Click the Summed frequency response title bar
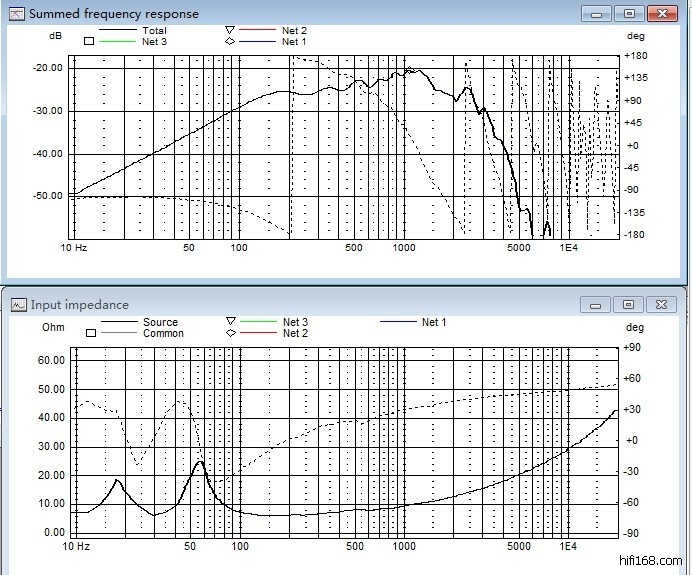This screenshot has width=692, height=575. point(300,13)
